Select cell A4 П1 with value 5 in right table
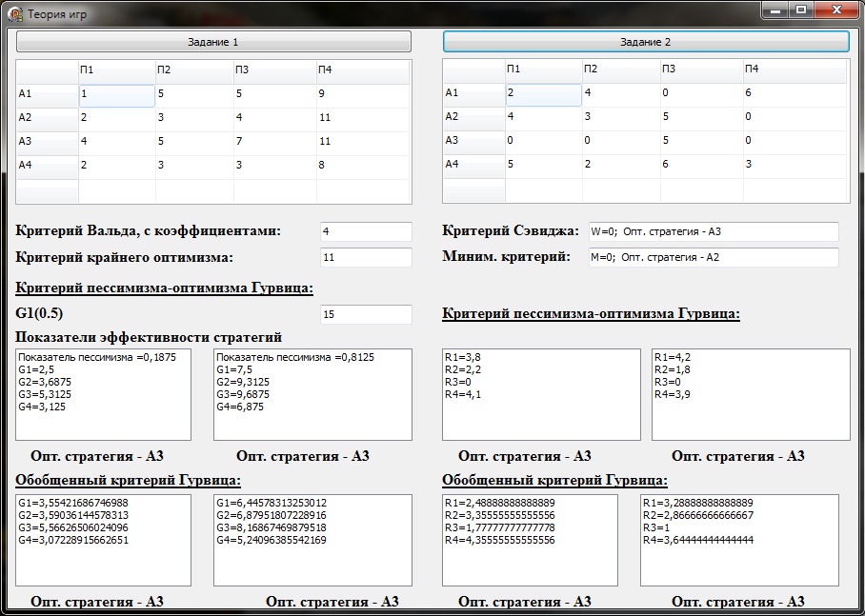 (x=544, y=166)
